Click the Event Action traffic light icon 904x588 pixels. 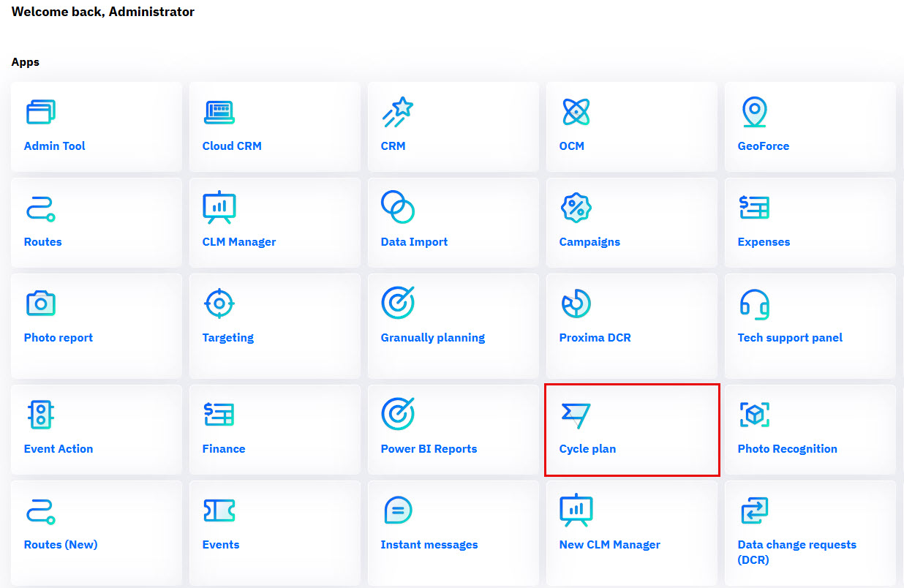tap(40, 415)
